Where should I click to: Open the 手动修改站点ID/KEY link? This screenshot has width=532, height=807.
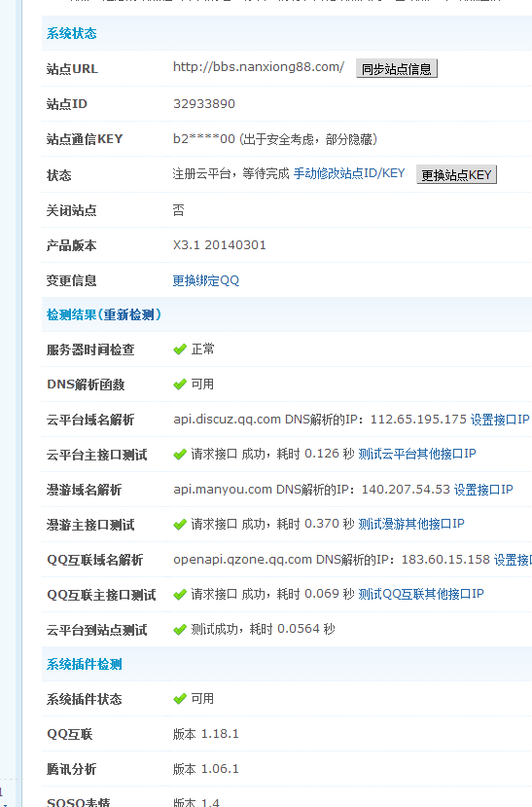[x=349, y=173]
